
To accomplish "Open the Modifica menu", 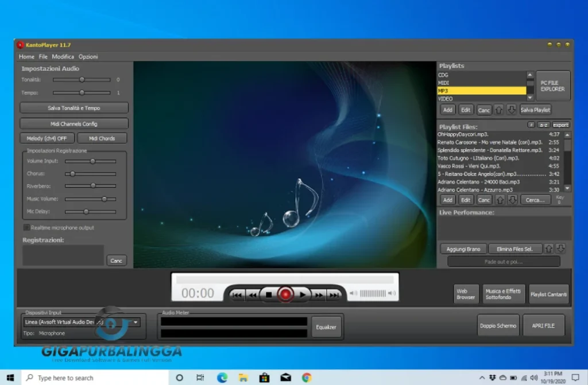I will (63, 57).
